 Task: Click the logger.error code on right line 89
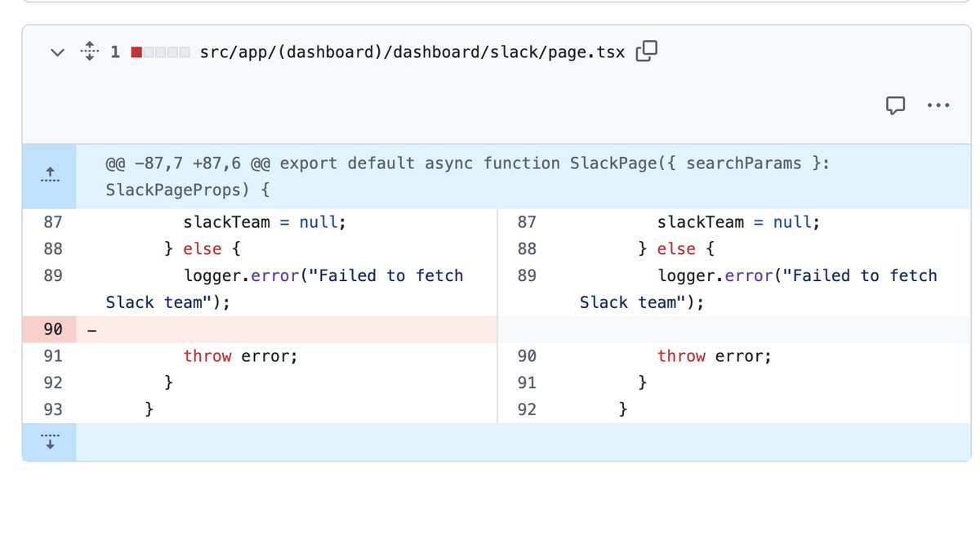759,288
